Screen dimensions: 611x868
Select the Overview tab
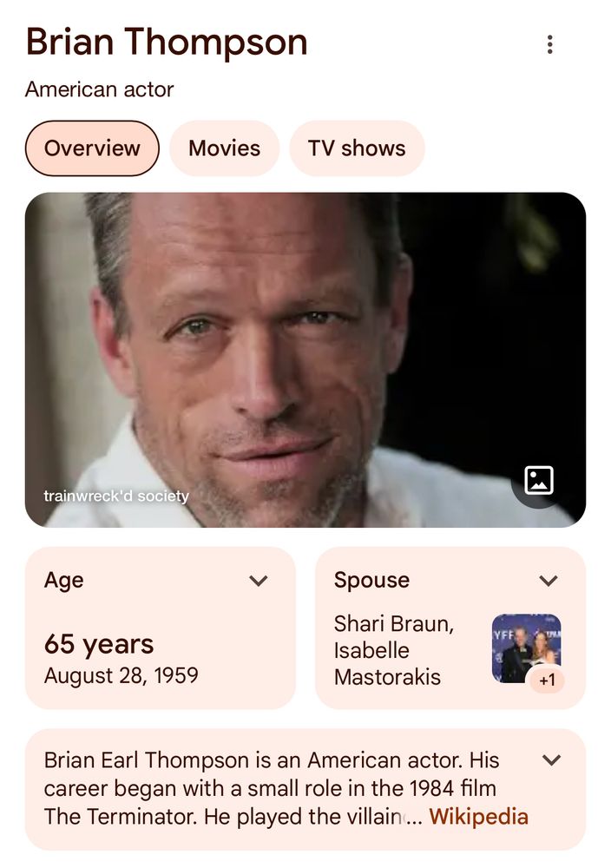(x=92, y=148)
